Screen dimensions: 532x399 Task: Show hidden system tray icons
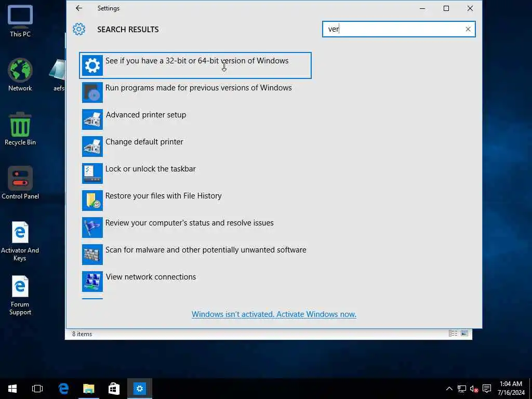click(x=449, y=389)
